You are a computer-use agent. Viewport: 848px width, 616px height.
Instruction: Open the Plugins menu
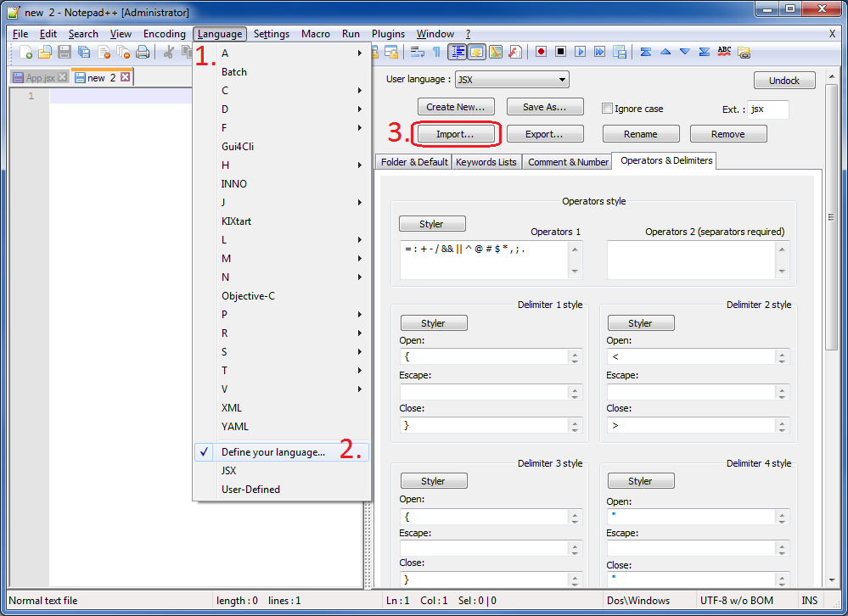[388, 33]
